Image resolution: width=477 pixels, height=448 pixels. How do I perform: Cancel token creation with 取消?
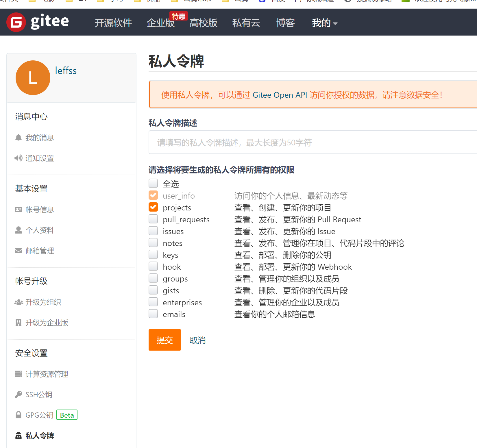point(198,340)
